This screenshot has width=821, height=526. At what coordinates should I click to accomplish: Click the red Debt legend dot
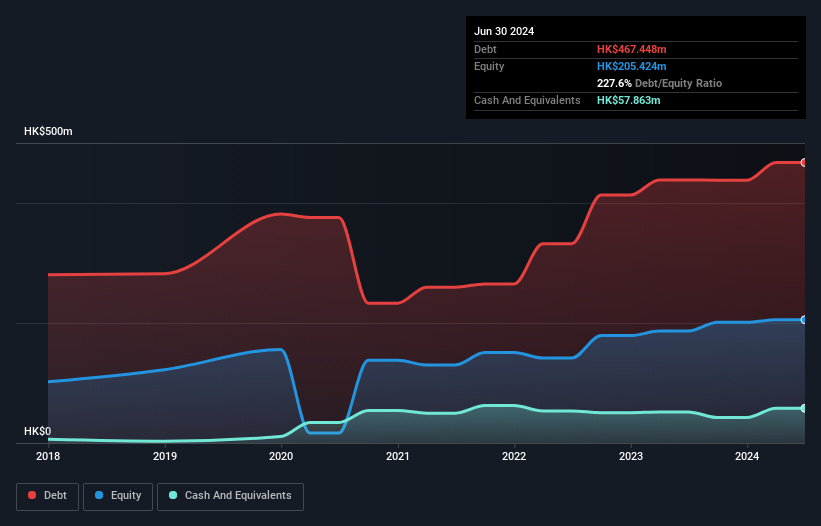pos(32,495)
